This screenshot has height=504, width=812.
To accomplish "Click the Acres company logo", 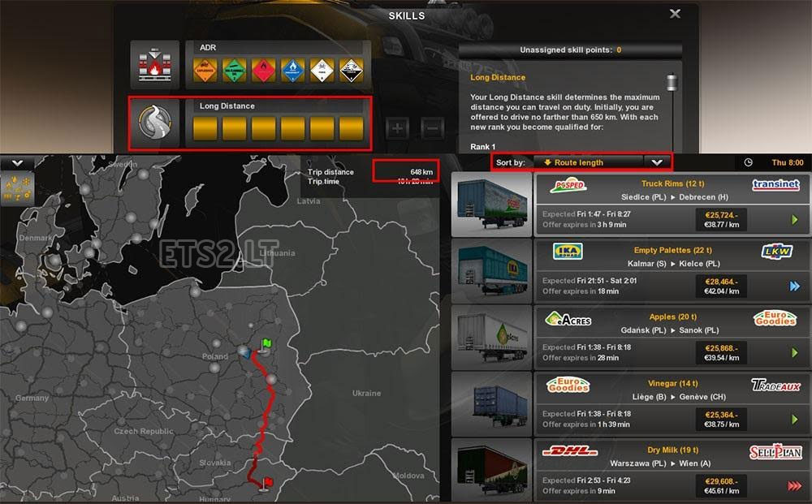I will click(568, 319).
